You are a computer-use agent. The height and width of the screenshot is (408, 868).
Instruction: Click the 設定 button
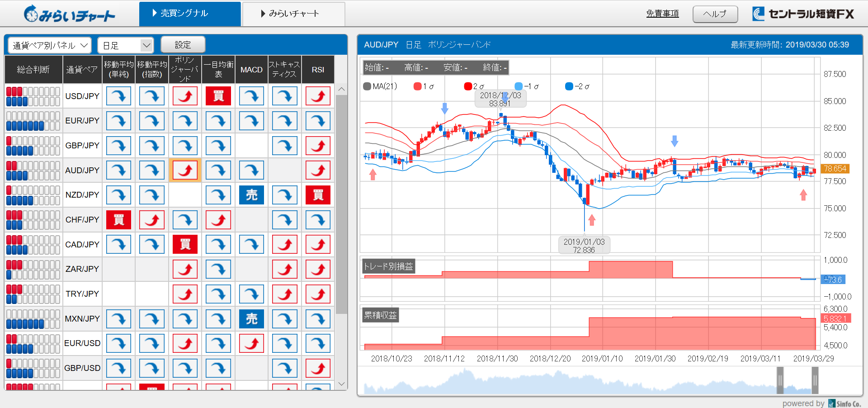[183, 45]
